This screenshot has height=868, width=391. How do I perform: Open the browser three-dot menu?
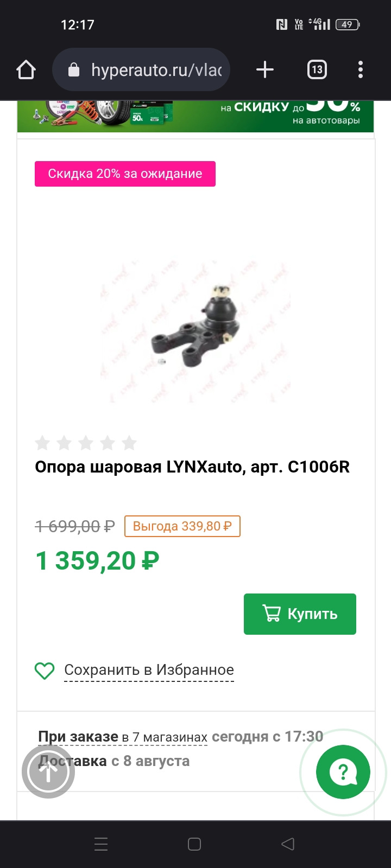click(x=361, y=69)
